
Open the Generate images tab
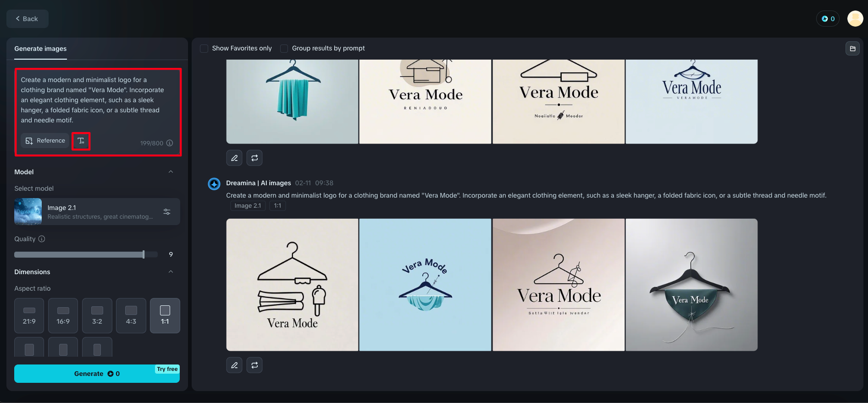point(40,49)
